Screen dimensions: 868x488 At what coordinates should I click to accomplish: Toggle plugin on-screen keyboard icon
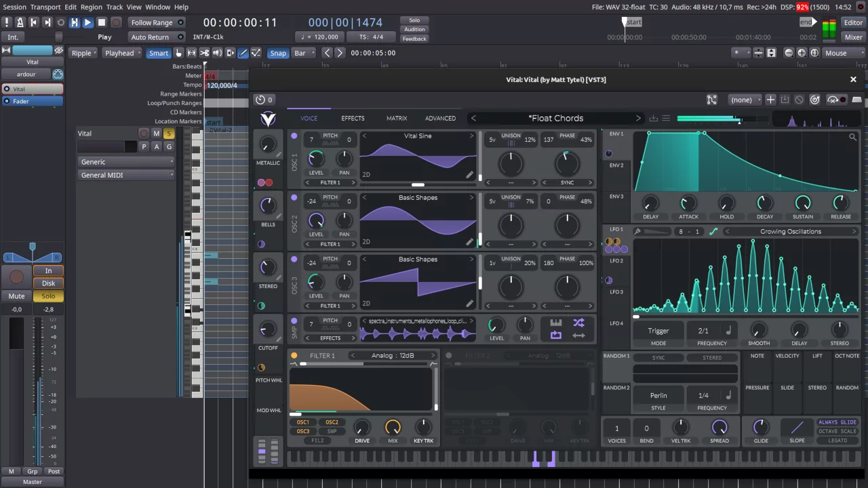point(856,100)
